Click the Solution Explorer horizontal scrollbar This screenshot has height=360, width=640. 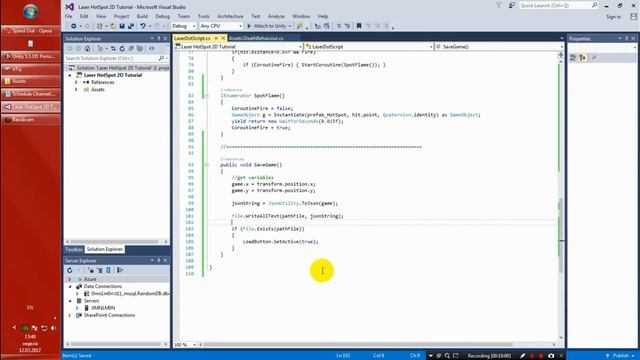tap(117, 242)
